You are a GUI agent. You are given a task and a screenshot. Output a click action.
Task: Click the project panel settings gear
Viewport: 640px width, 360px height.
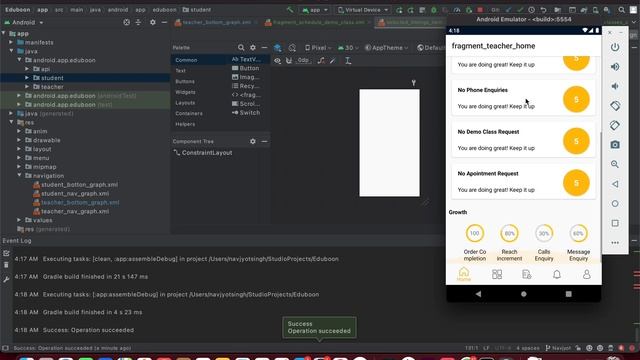point(153,22)
